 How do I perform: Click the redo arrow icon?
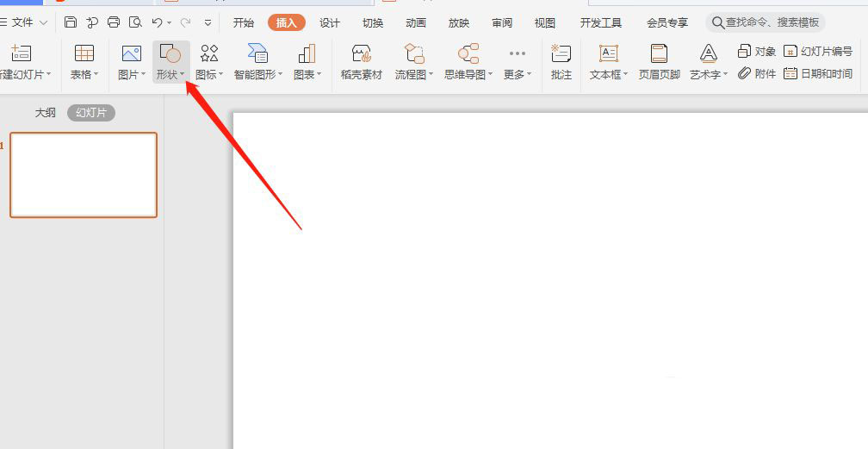[185, 22]
